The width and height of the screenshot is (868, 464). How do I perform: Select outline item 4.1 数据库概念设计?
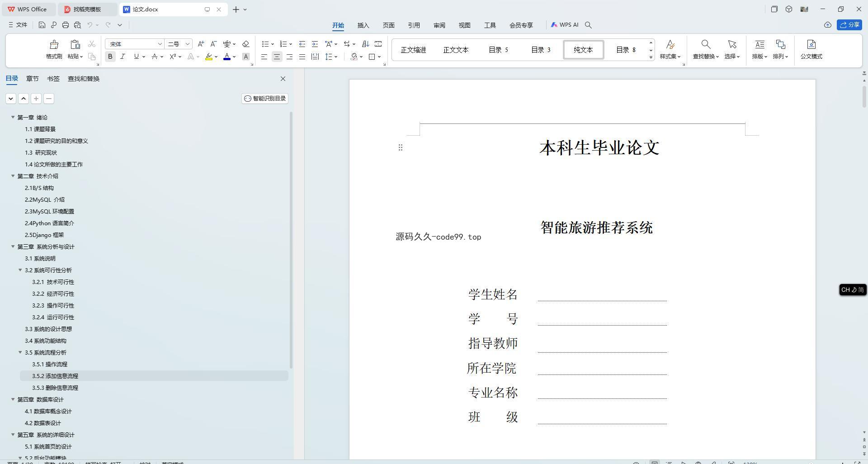48,411
